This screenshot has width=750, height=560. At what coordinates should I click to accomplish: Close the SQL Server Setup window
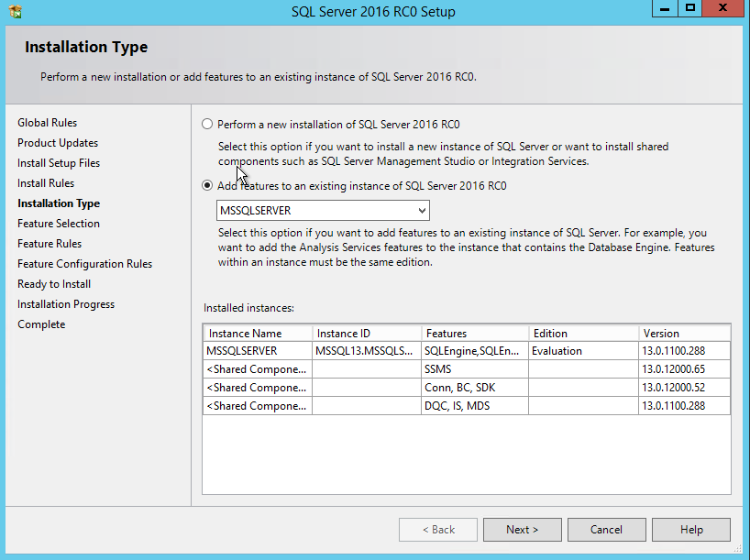pyautogui.click(x=722, y=8)
